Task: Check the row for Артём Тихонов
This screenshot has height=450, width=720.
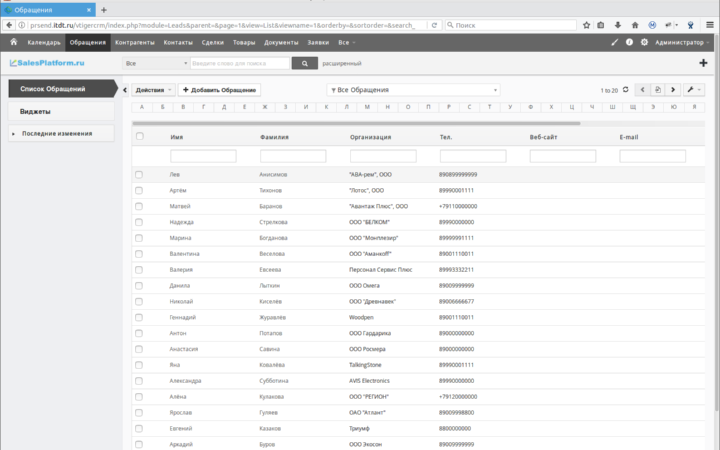Action: [139, 190]
